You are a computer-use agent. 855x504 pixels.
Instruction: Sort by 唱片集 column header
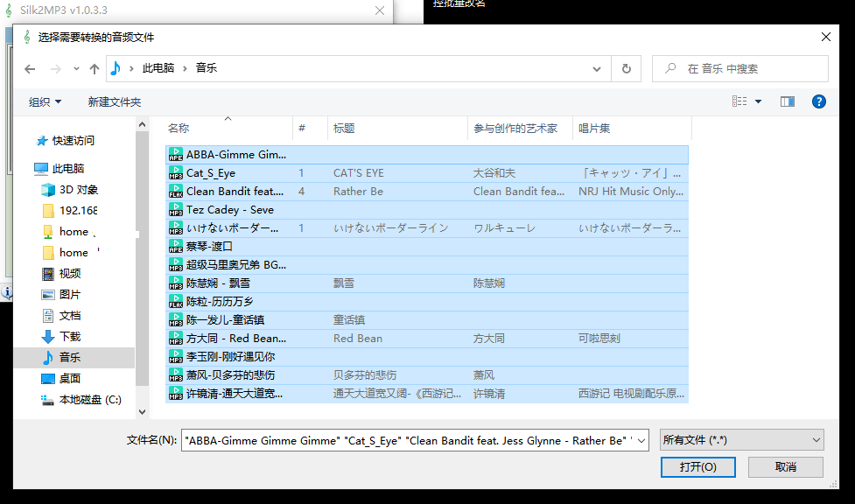point(594,128)
